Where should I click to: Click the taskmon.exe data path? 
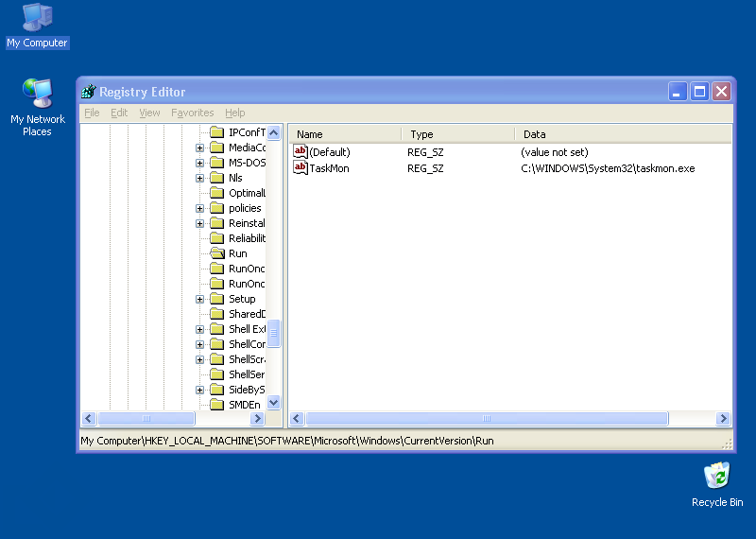point(608,168)
